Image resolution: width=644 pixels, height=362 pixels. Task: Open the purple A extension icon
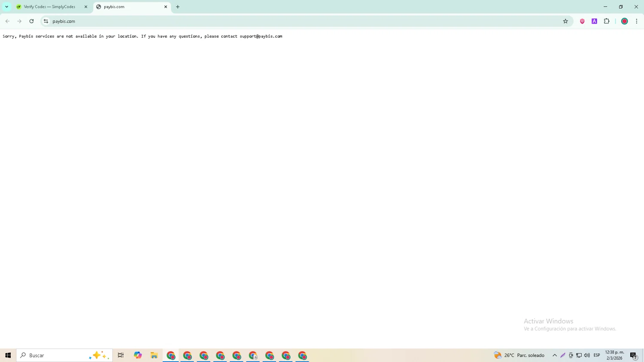coord(594,21)
